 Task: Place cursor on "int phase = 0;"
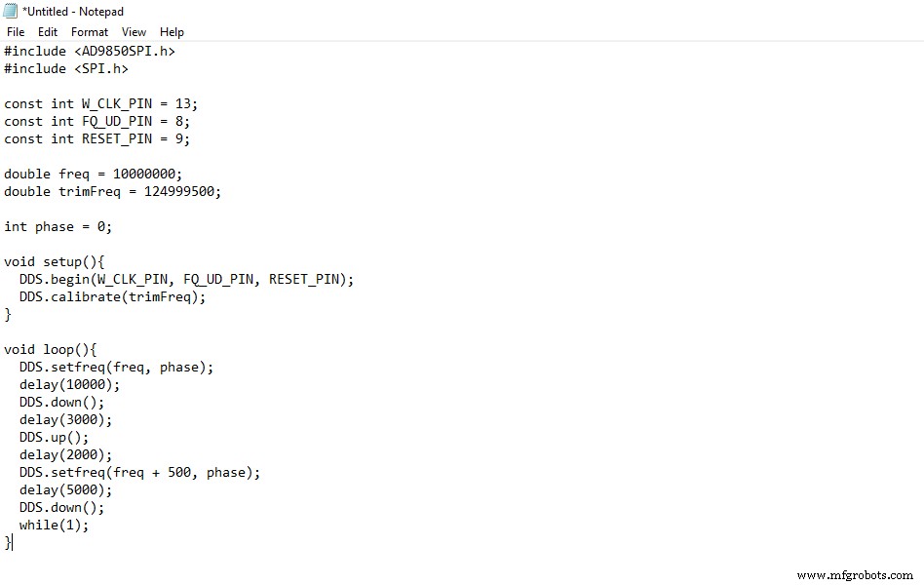(58, 226)
